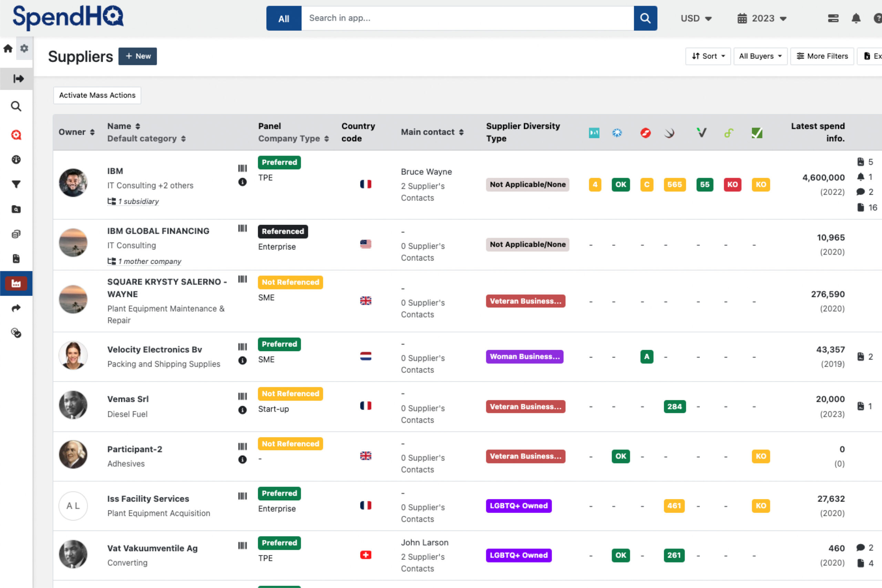The height and width of the screenshot is (588, 882).
Task: Click the info icon on Velocity Electronics row
Action: 243,360
